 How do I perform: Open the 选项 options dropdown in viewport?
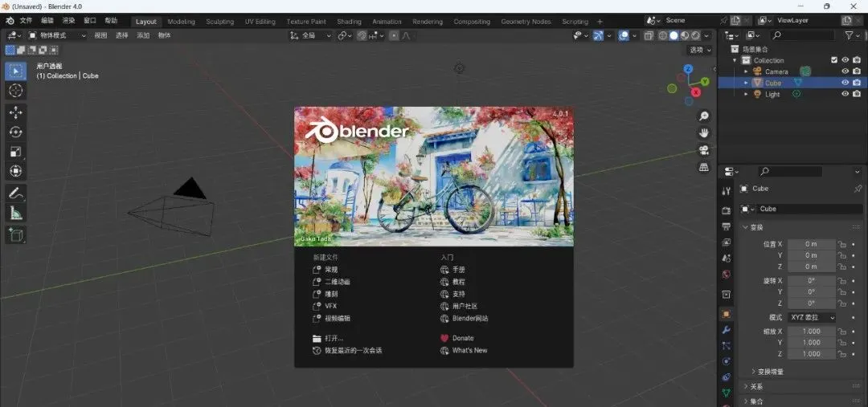point(700,50)
